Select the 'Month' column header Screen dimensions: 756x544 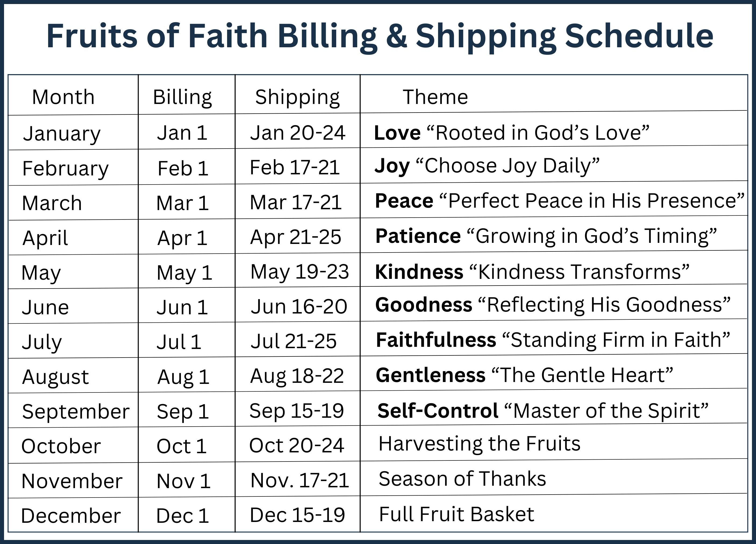coord(63,97)
